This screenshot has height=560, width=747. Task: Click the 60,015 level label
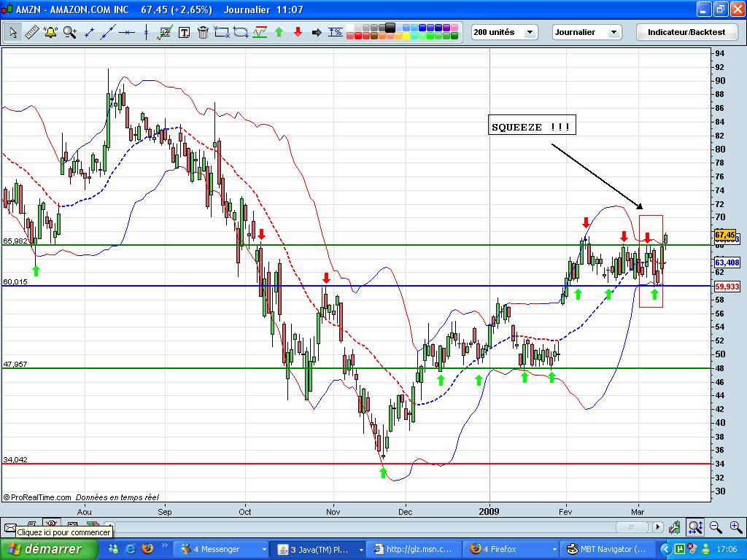15,281
